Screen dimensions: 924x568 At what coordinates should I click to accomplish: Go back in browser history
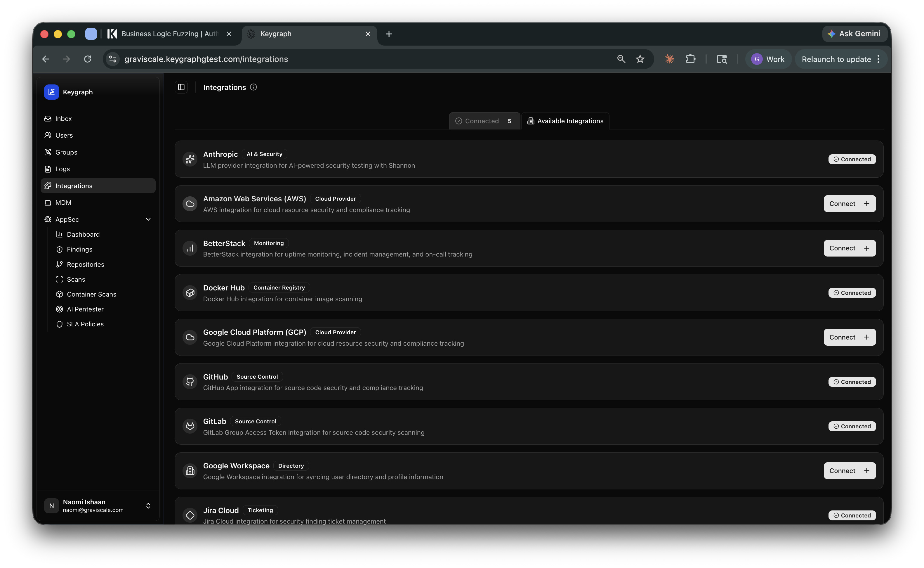pos(46,59)
